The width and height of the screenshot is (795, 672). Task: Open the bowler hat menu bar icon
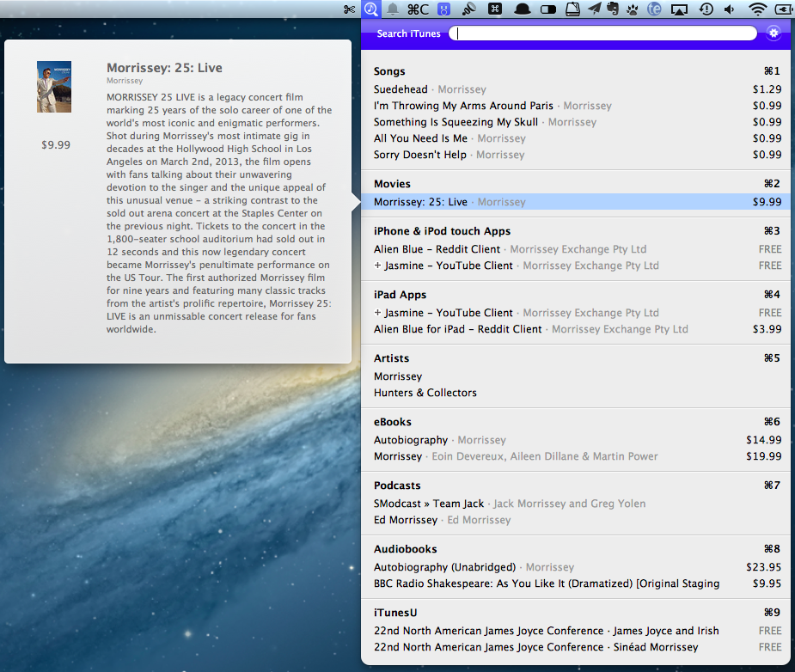click(522, 9)
